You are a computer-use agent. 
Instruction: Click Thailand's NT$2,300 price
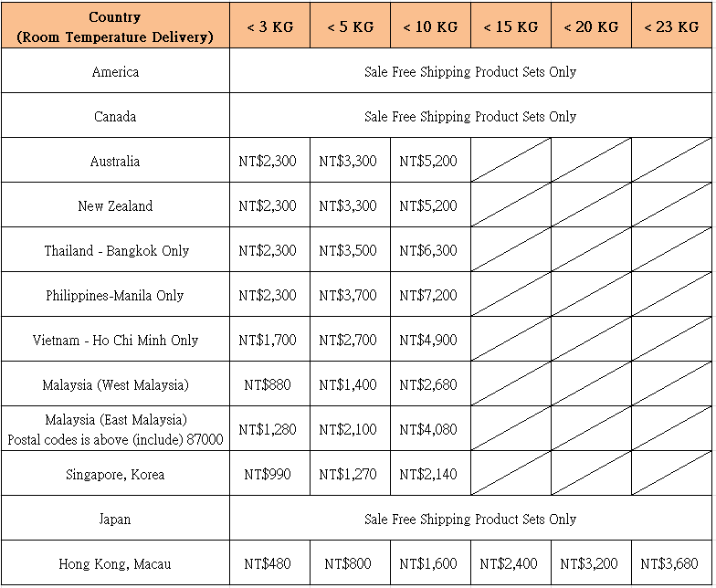[268, 250]
